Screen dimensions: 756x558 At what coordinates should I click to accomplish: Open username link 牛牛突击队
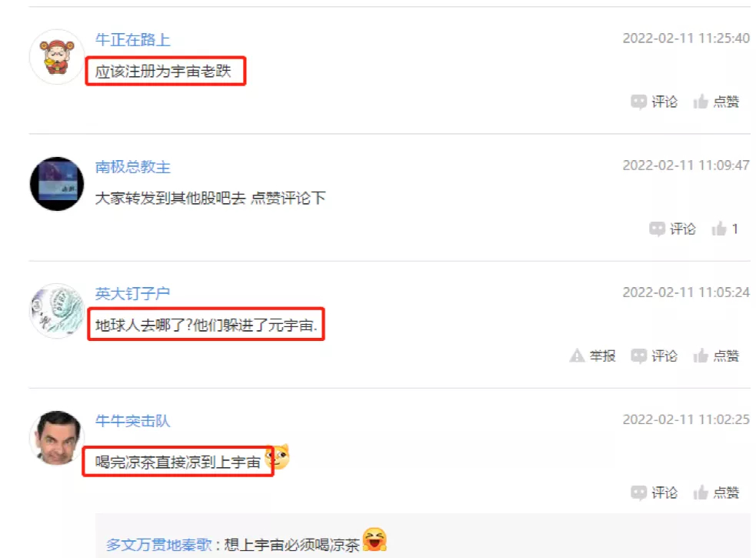[132, 421]
